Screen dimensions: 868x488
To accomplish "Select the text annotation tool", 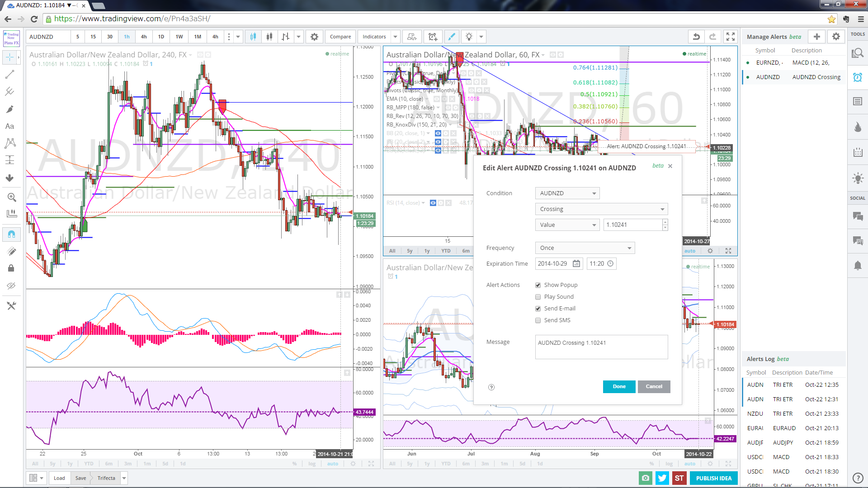I will click(10, 127).
